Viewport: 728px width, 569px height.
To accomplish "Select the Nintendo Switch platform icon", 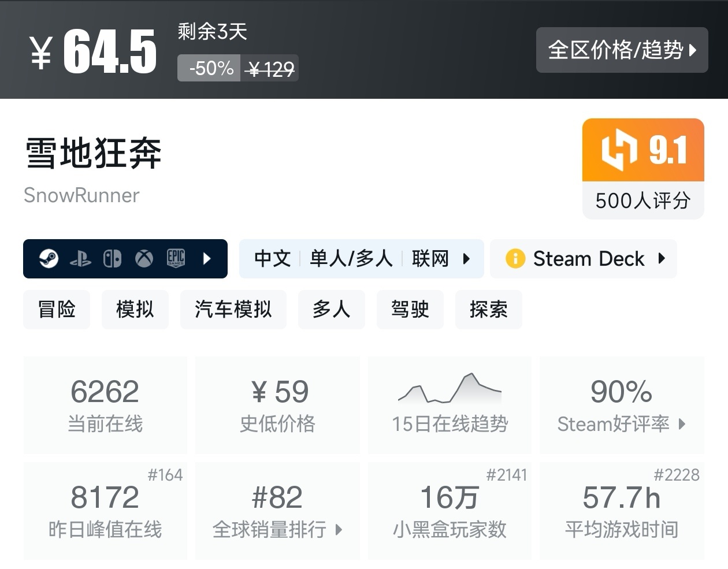I will tap(113, 258).
